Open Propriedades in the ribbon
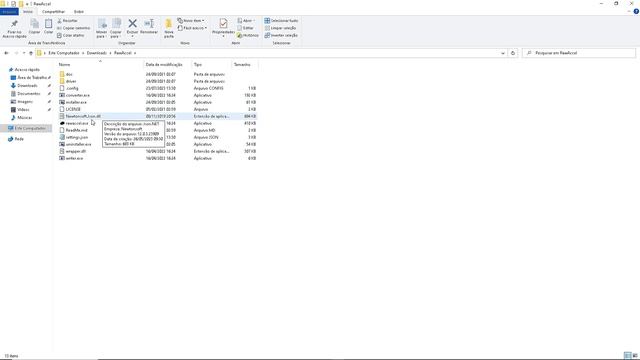The height and width of the screenshot is (360, 640). click(x=223, y=28)
